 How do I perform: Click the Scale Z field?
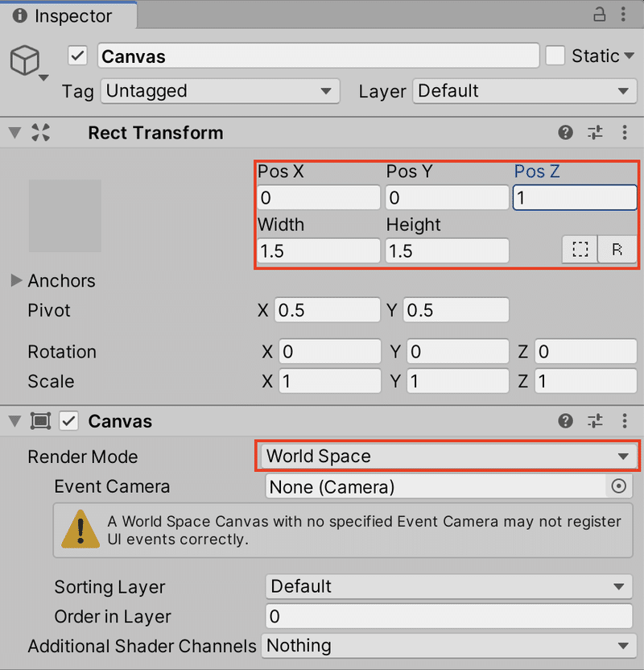[x=585, y=381]
